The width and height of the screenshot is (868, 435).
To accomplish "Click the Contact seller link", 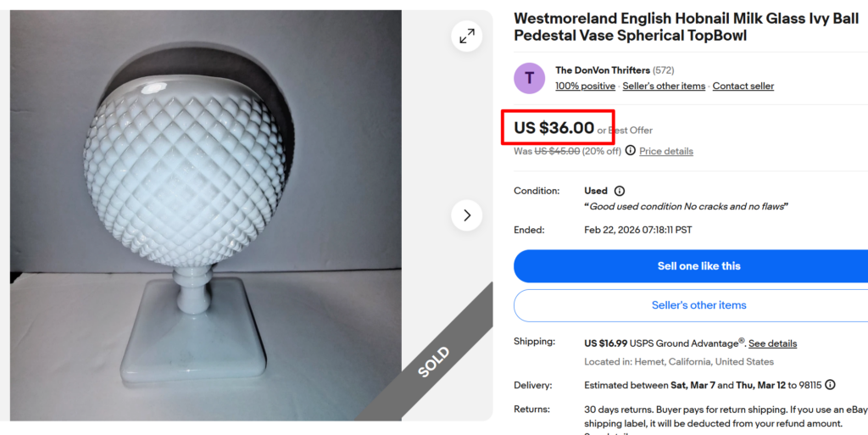I will point(743,86).
